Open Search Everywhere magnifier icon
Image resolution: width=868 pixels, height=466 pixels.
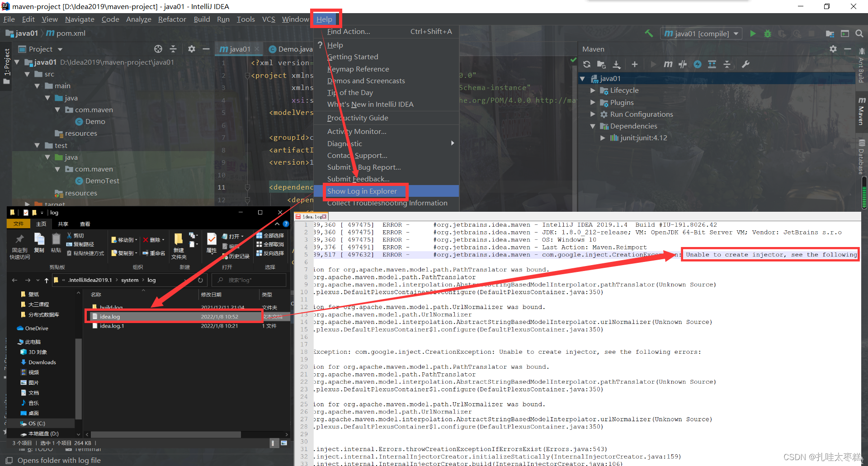[859, 33]
